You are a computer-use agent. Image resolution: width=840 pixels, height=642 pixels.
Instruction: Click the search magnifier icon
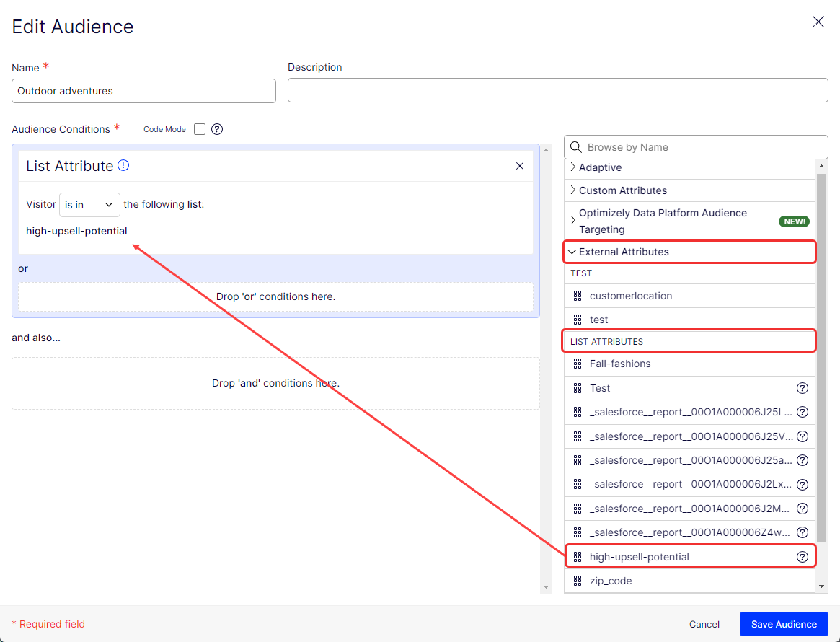tap(575, 147)
